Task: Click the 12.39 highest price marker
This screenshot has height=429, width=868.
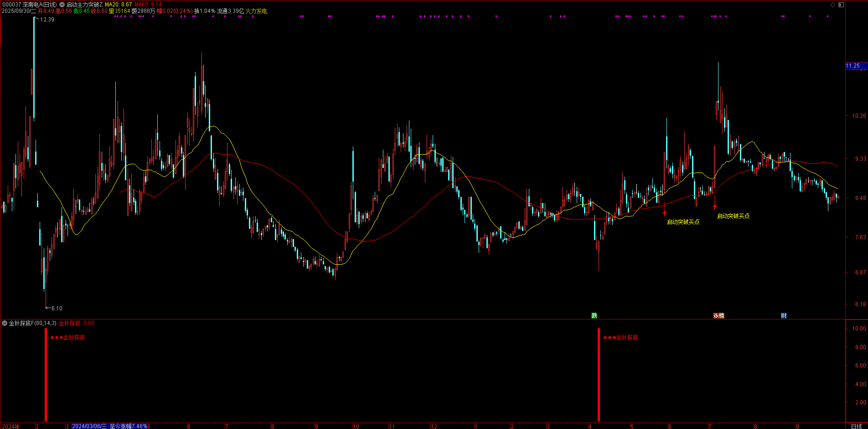Action: [46, 20]
